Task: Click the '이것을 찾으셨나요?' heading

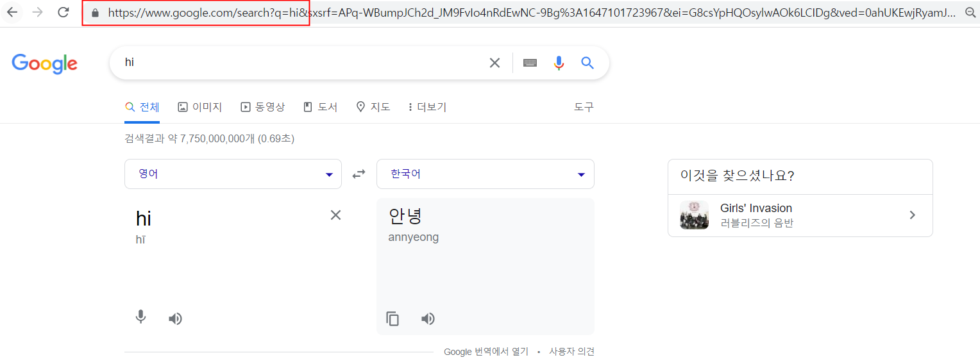Action: (x=737, y=176)
